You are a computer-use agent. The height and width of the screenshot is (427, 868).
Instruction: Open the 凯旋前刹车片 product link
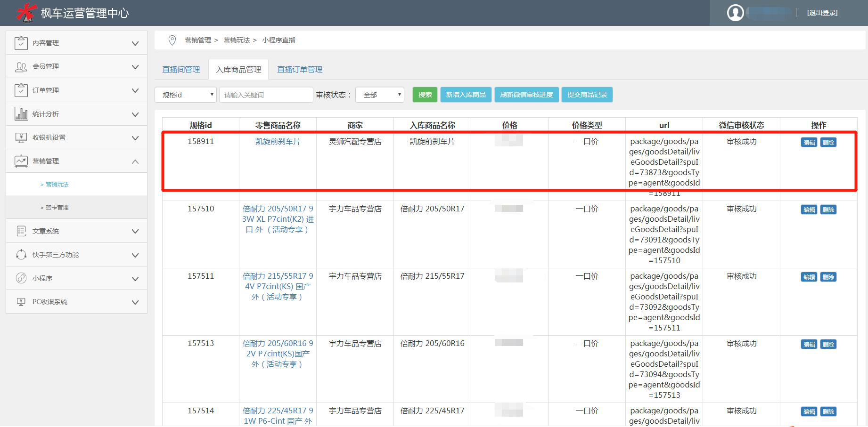(x=278, y=142)
